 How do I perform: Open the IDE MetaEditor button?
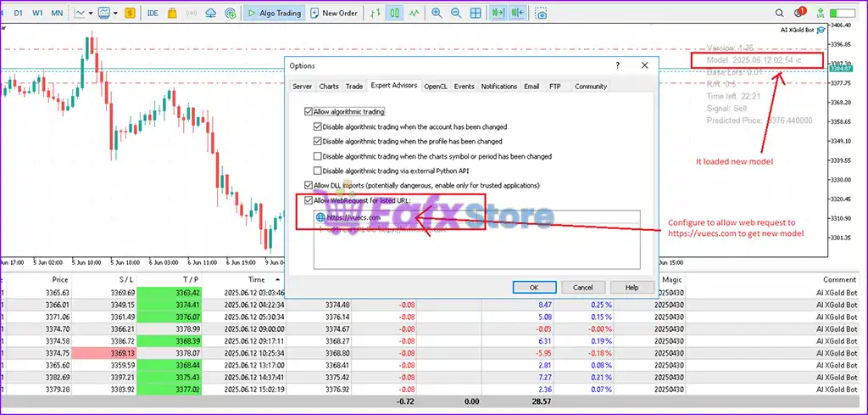click(153, 13)
